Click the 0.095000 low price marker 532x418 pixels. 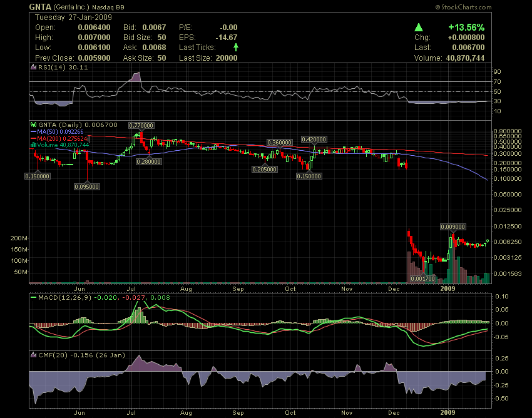click(86, 186)
